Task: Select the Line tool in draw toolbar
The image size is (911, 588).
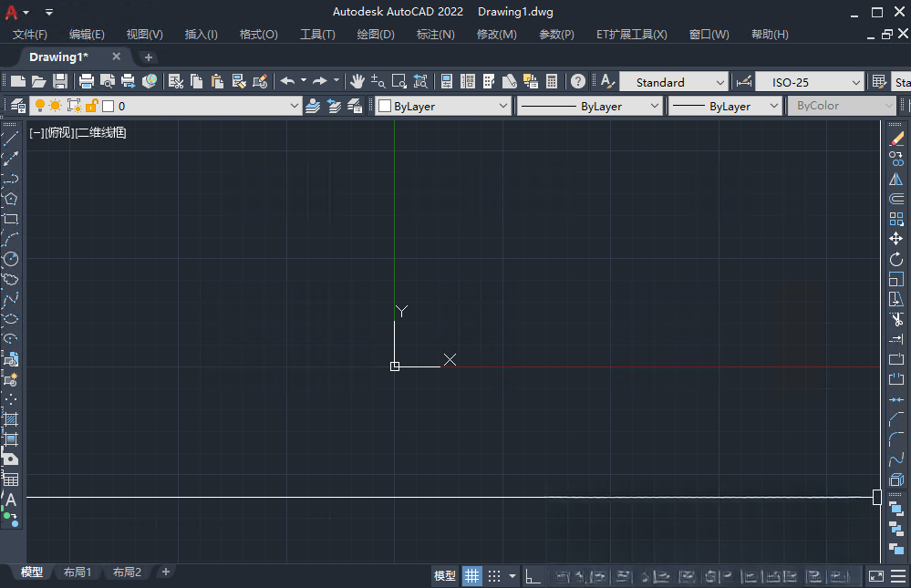Action: point(10,139)
